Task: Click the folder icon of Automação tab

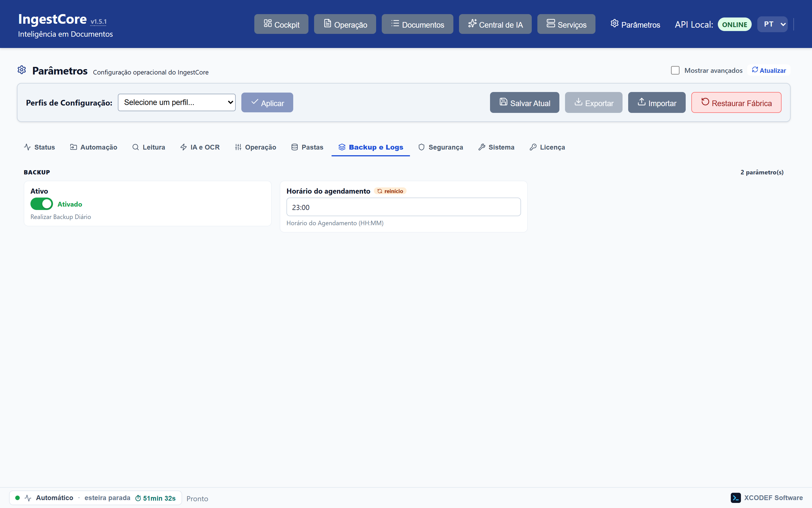Action: tap(74, 147)
